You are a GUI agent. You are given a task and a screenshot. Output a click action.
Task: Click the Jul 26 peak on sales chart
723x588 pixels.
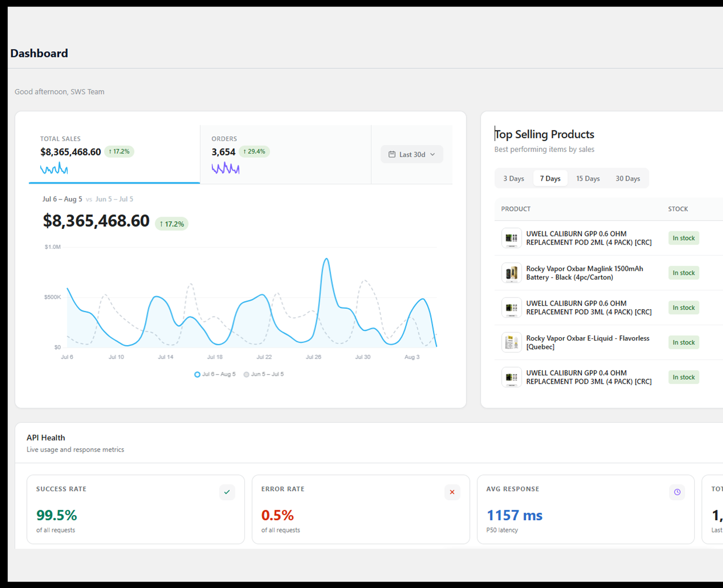pos(326,259)
